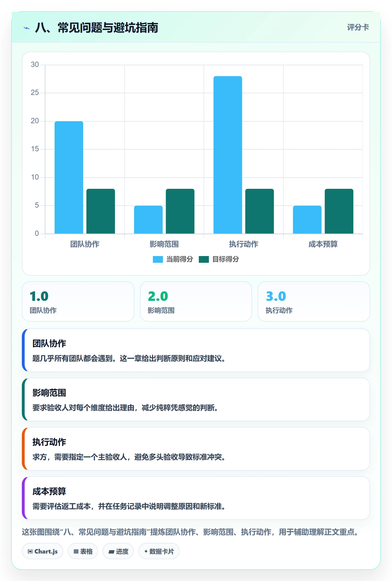392x581 pixels.
Task: Click the Chart.js tag chip
Action: click(43, 551)
